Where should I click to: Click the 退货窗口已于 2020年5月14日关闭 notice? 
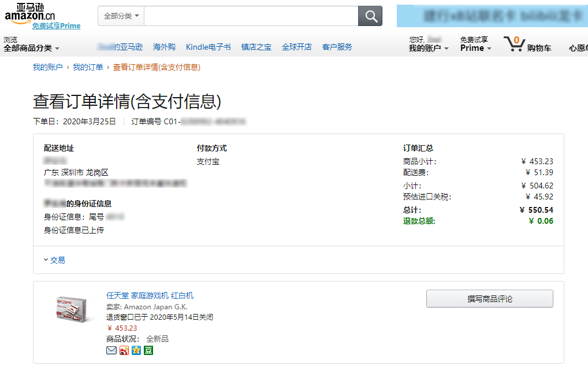[159, 317]
